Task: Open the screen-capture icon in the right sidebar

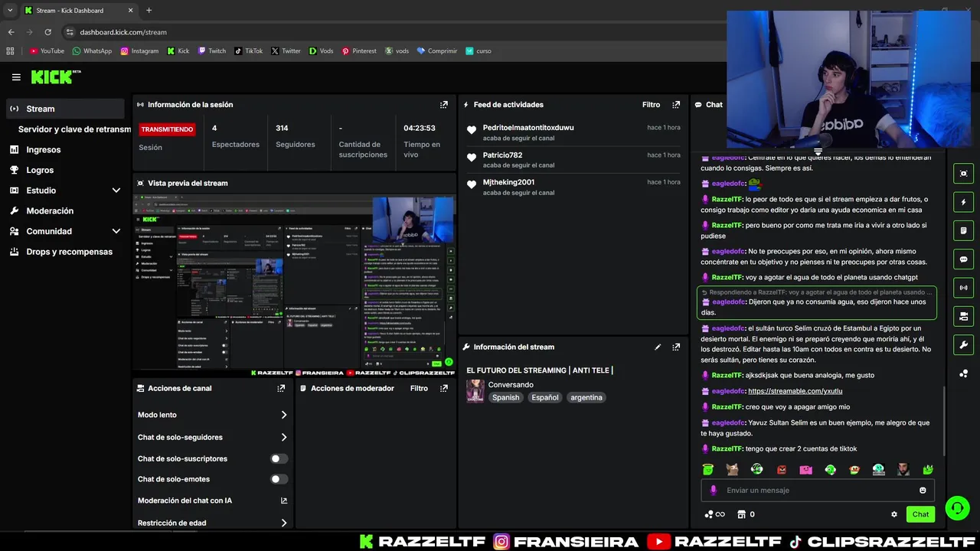Action: [963, 174]
